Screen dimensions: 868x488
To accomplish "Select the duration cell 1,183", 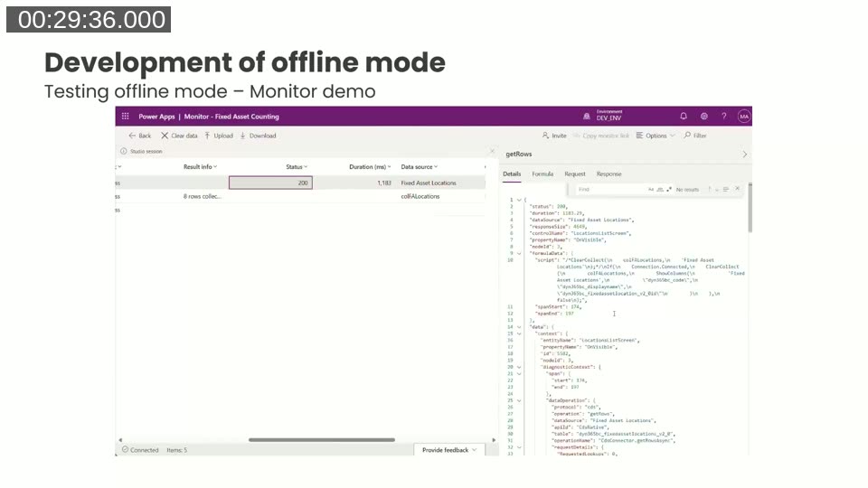I will pos(384,183).
